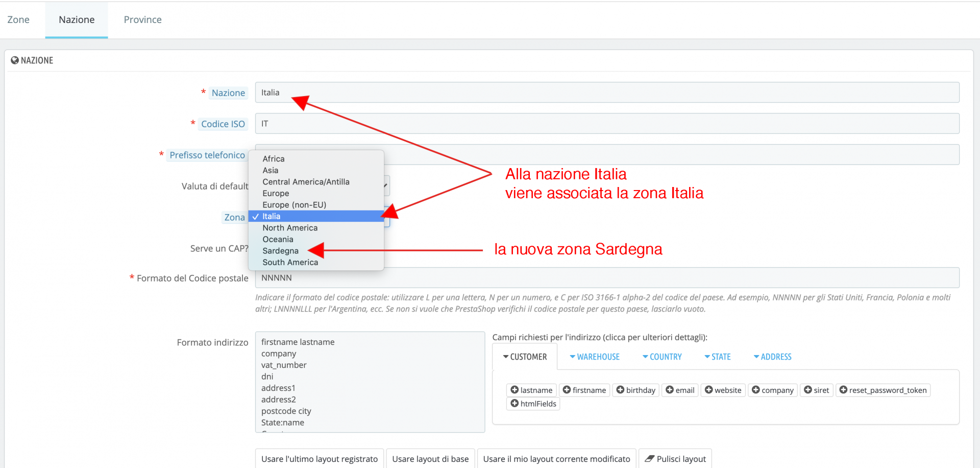Click the 'vat_number' line in address format

(x=284, y=365)
